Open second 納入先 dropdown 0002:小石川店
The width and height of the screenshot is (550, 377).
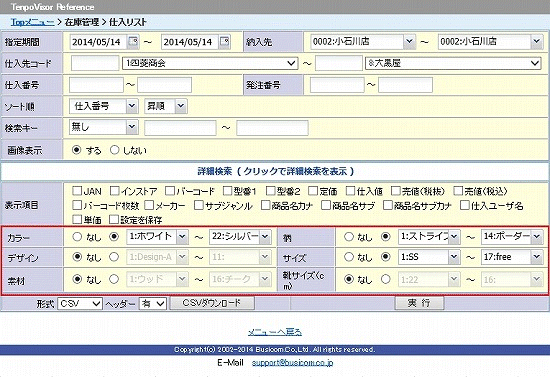point(490,42)
